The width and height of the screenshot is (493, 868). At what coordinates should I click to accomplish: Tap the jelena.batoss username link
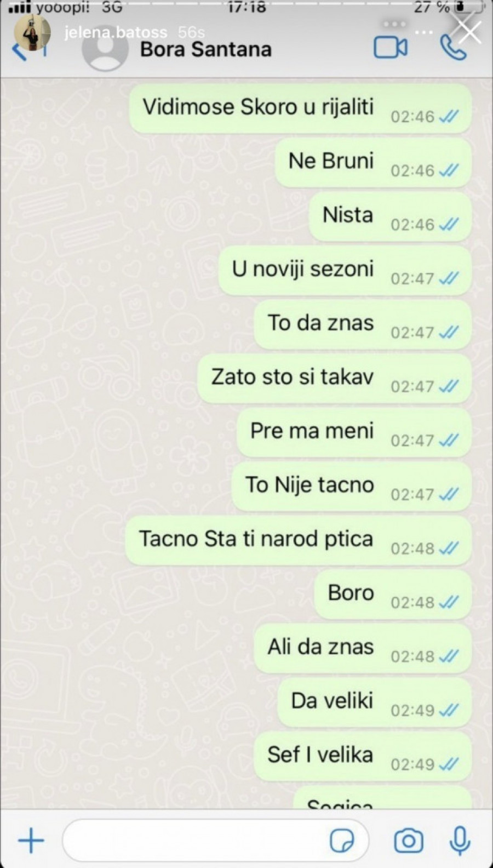(116, 32)
